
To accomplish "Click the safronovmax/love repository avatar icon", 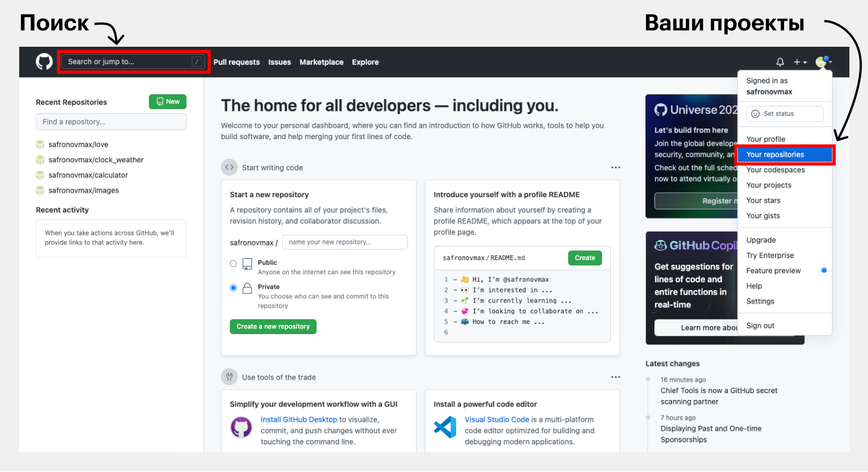I will click(40, 144).
